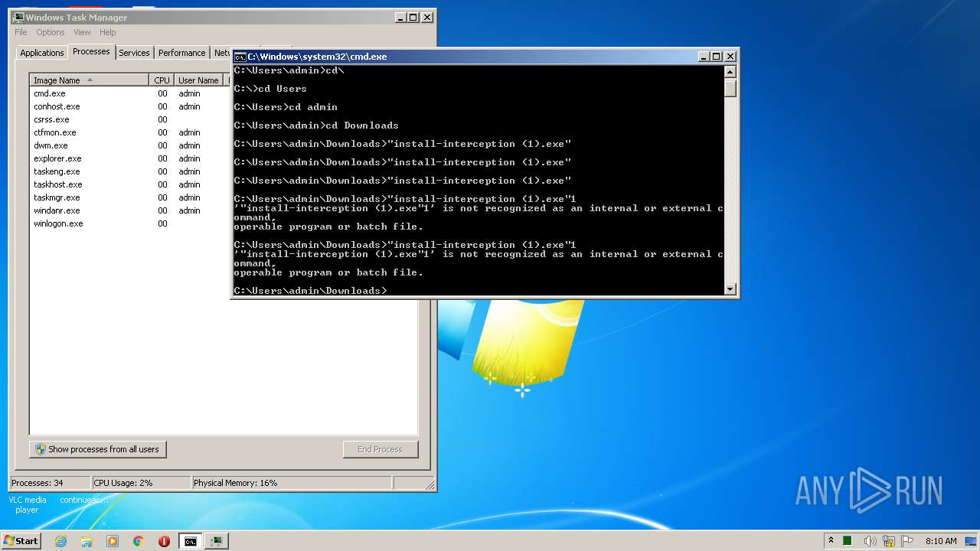Select dwm.exe process row
Image resolution: width=980 pixels, height=551 pixels.
click(x=130, y=145)
